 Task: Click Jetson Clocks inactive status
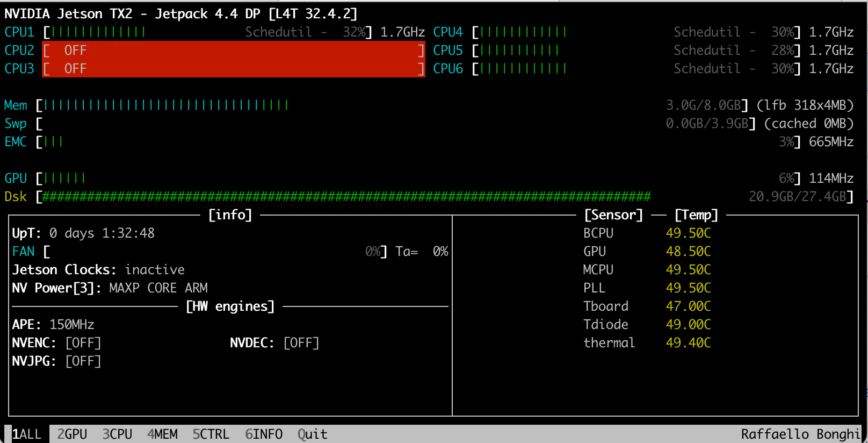point(98,269)
